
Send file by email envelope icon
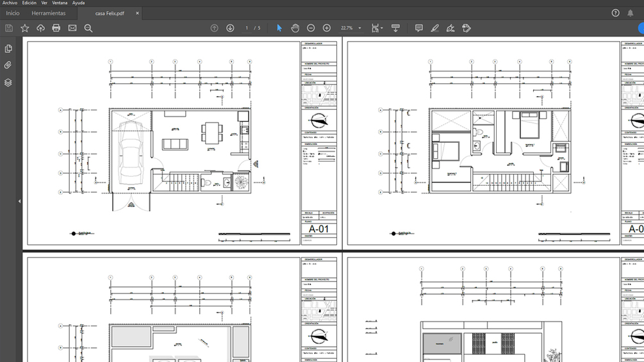coord(72,28)
